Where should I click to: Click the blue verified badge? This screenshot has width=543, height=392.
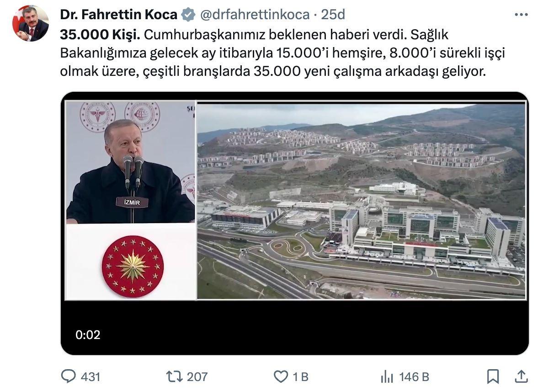point(188,15)
